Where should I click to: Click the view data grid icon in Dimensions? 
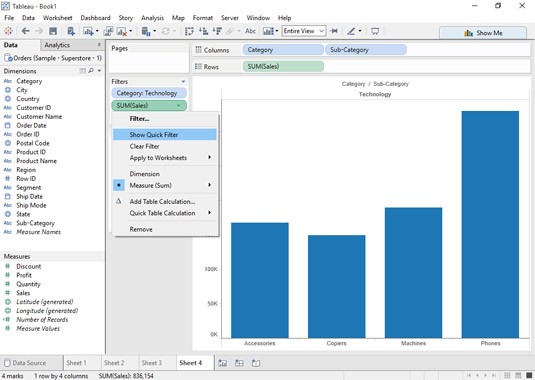click(83, 71)
